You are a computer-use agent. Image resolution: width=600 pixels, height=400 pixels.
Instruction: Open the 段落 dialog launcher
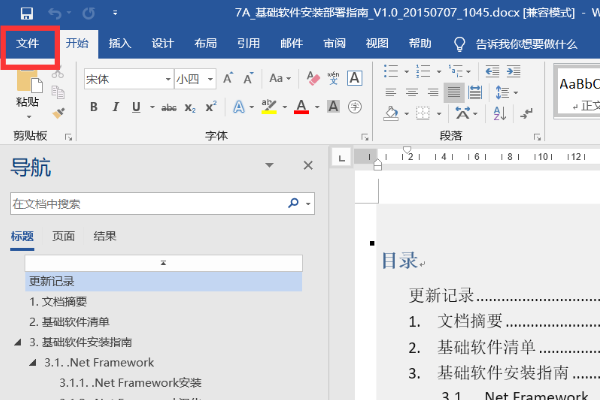(x=537, y=137)
